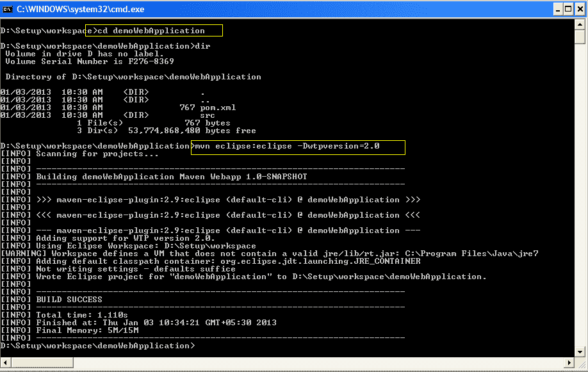Click 'Final Memory: 5M/15M' line

[87, 330]
